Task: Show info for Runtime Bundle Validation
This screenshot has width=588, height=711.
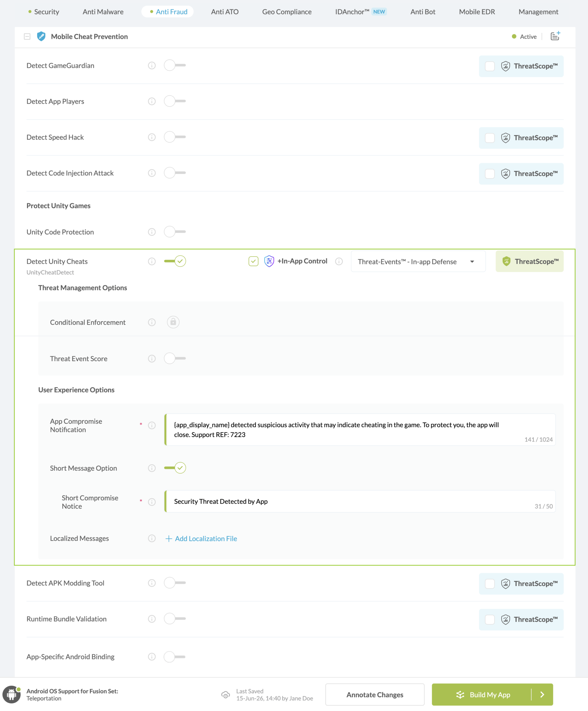Action: pyautogui.click(x=152, y=619)
